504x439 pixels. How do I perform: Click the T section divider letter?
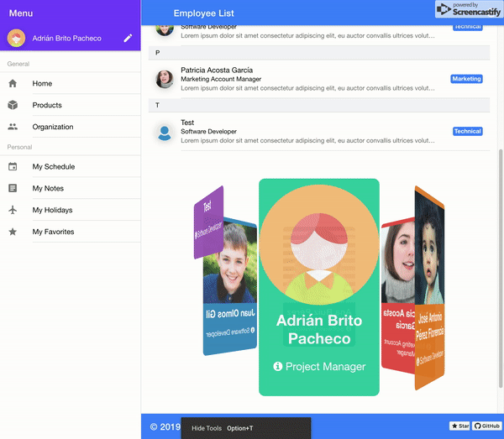coord(158,105)
